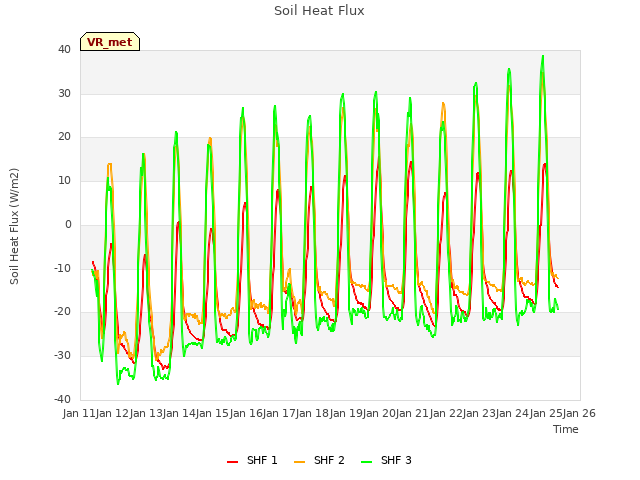
Task: Click the Jan 26 x-axis tick label
Action: (580, 413)
